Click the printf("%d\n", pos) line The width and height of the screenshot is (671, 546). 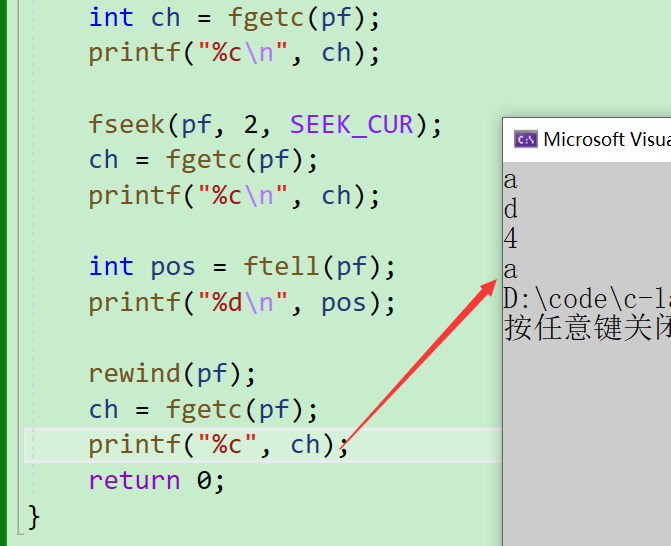[242, 303]
